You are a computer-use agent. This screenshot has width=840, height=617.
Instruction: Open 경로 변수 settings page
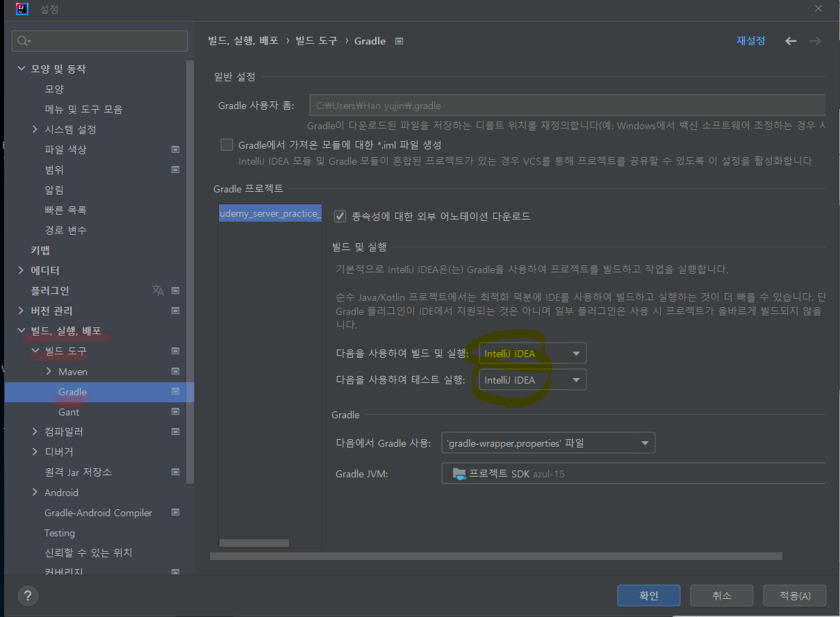(x=65, y=230)
